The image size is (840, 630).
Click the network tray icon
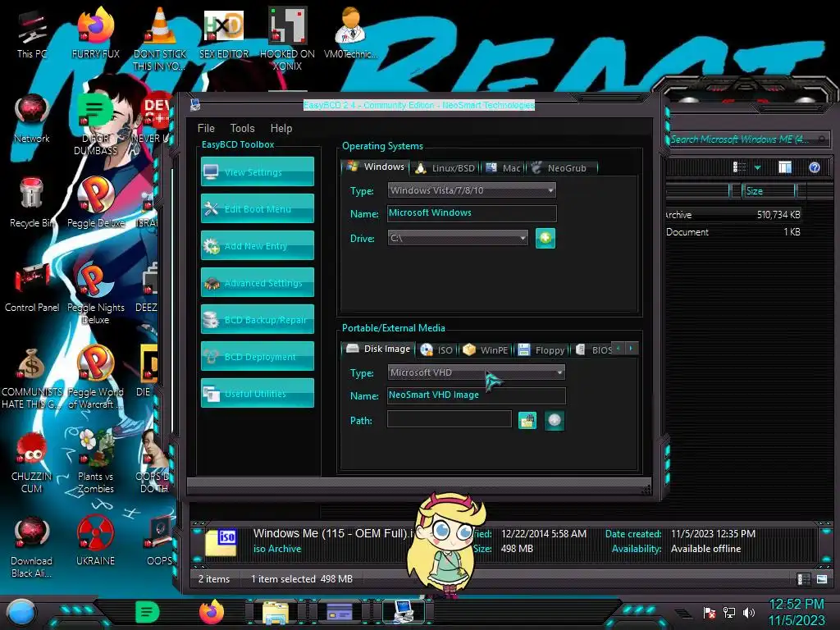point(729,612)
